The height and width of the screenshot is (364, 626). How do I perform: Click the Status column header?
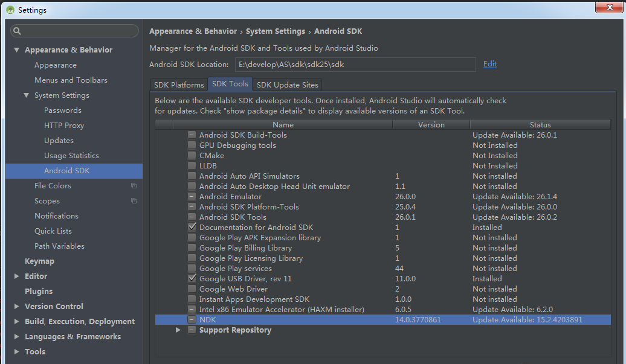pyautogui.click(x=540, y=125)
